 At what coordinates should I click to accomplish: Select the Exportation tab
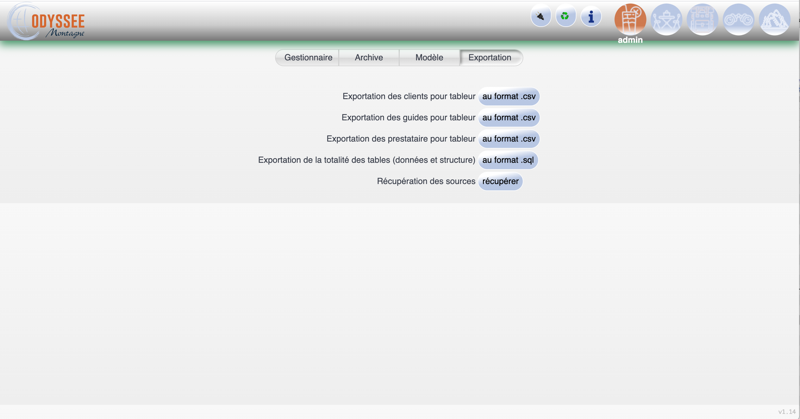[x=490, y=58]
